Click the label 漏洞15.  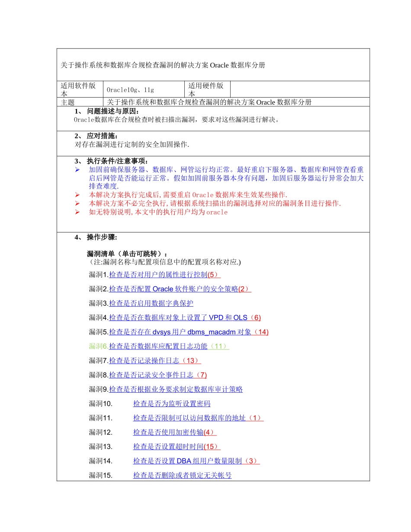tap(101, 475)
